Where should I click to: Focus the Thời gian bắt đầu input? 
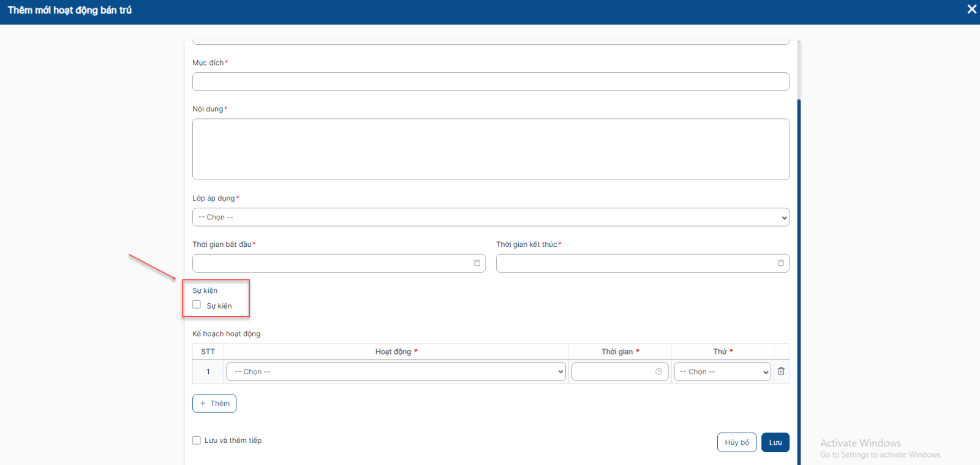point(331,263)
